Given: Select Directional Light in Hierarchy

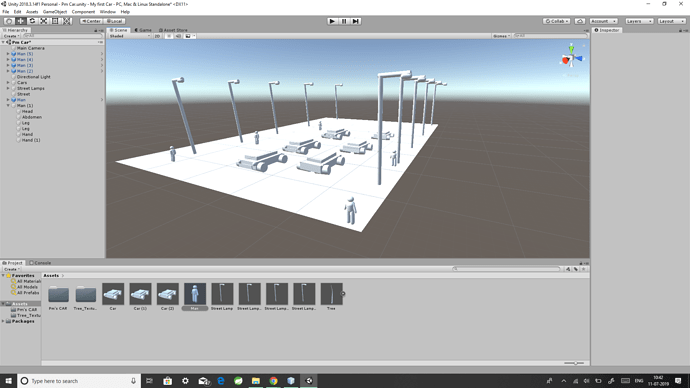Looking at the screenshot, I should [x=33, y=77].
